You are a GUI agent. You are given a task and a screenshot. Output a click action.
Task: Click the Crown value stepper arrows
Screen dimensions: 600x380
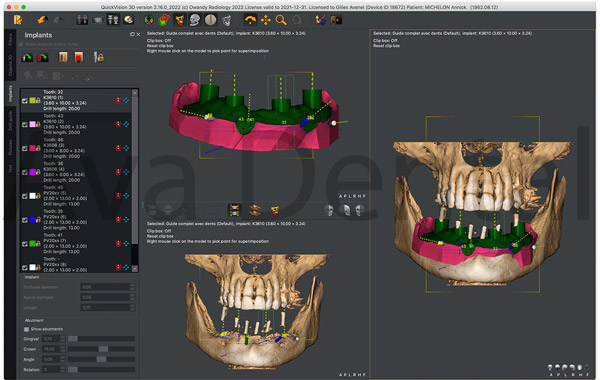pos(62,349)
